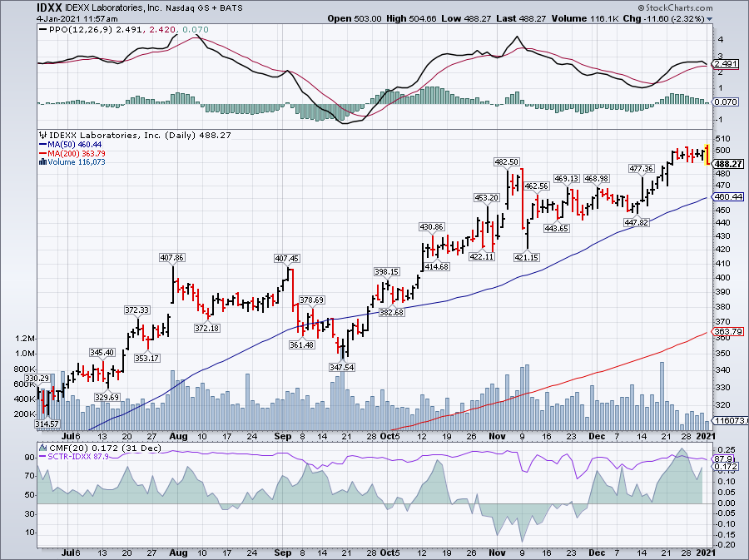Screen dimensions: 749x560
Task: Click the 407.45 peak price label
Action: (x=286, y=258)
